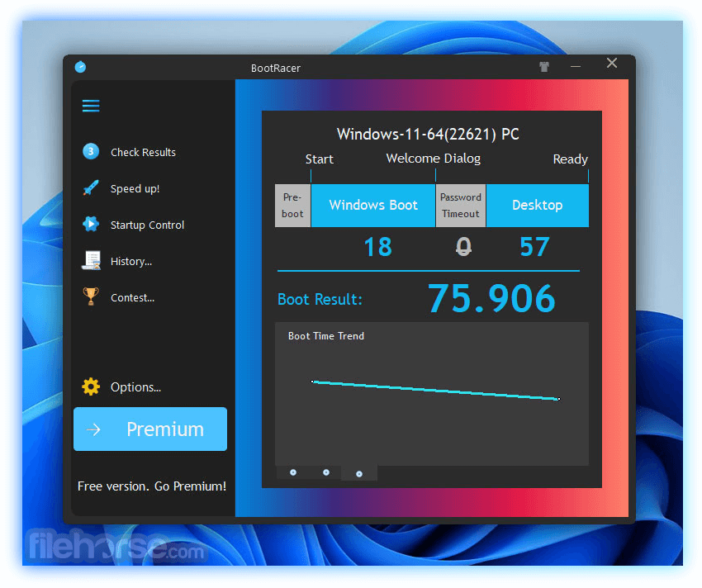Click the Ready marker label

pos(570,159)
